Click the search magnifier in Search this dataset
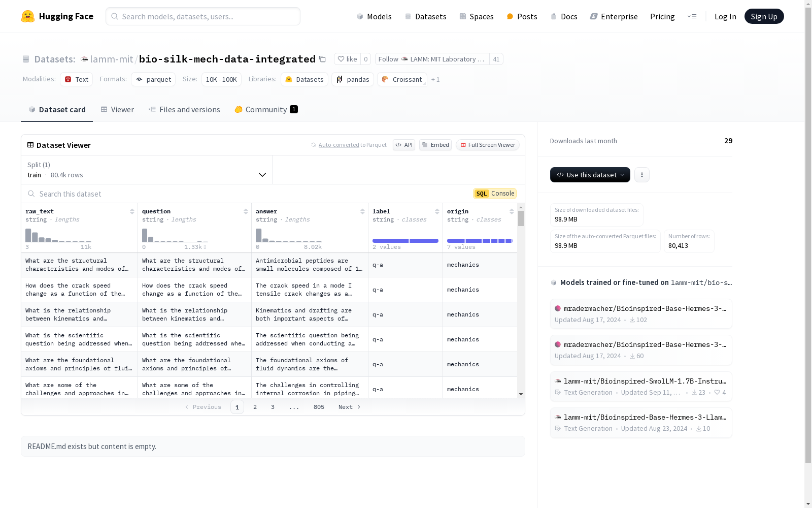This screenshot has height=508, width=812. point(31,194)
